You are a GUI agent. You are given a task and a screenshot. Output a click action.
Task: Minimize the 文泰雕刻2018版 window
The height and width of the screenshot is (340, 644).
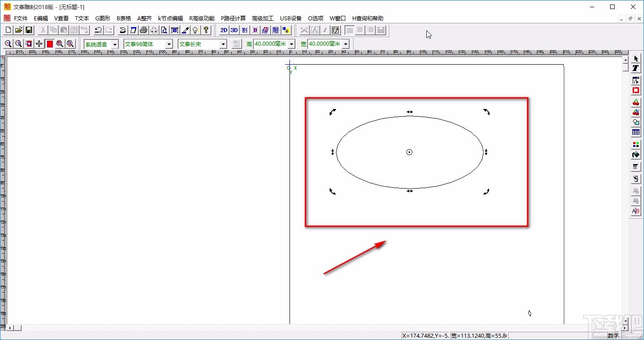[592, 7]
